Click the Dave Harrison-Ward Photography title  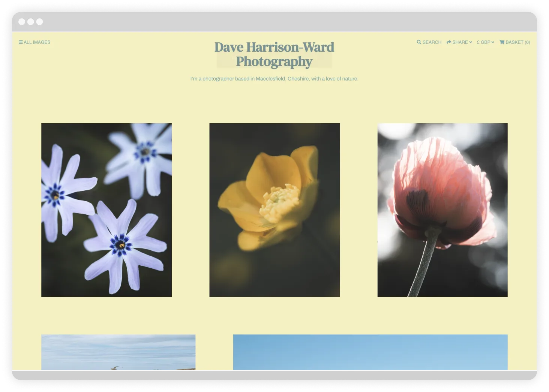point(274,54)
